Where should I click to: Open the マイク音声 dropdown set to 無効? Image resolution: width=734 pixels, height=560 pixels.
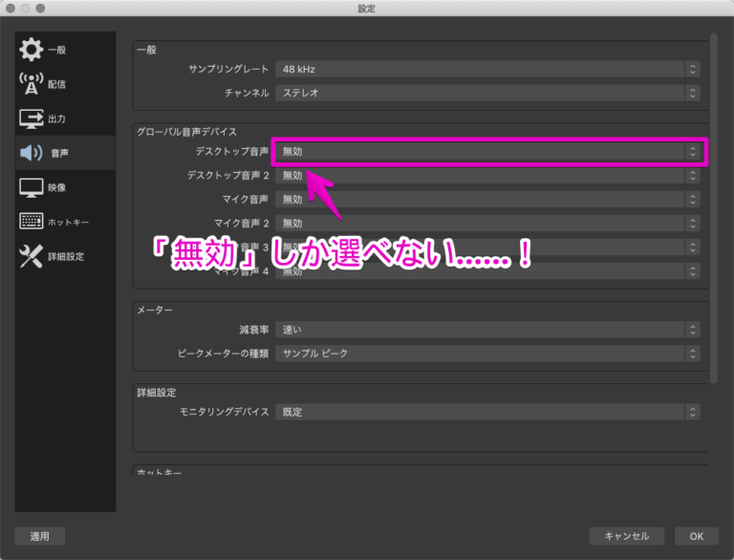(x=487, y=200)
